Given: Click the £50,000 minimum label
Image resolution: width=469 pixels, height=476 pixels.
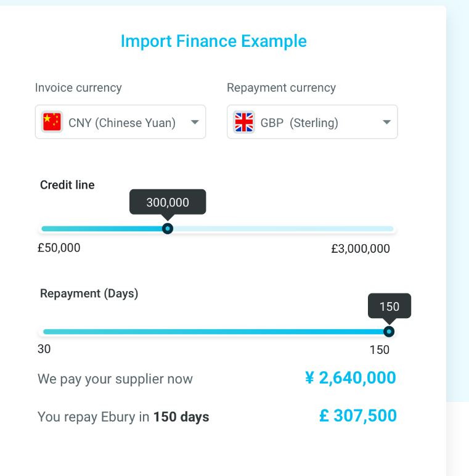Looking at the screenshot, I should pyautogui.click(x=59, y=248).
